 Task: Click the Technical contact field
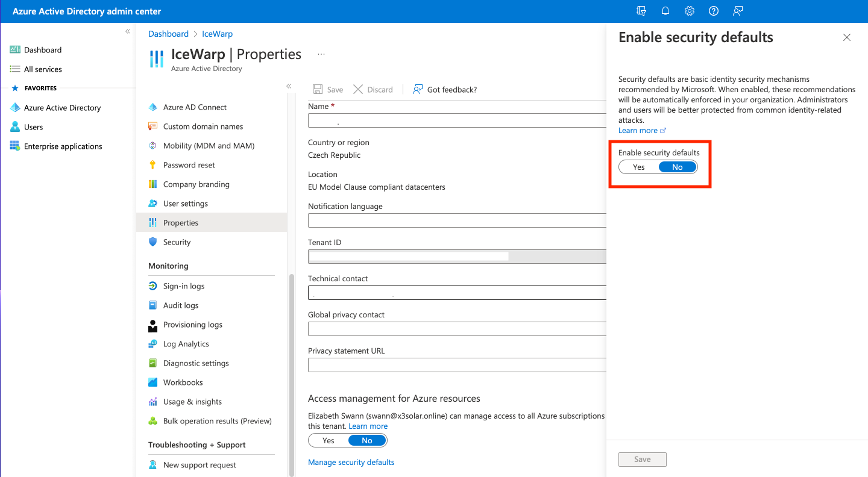457,293
